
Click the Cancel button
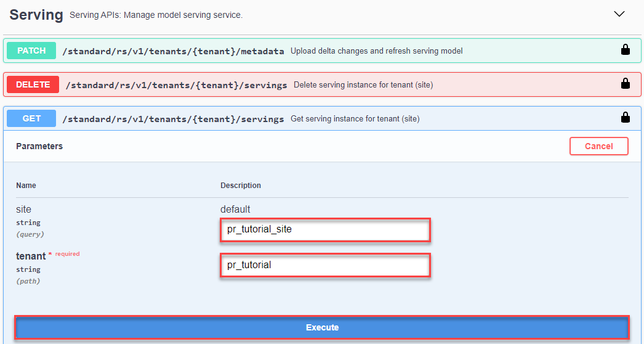click(x=599, y=146)
